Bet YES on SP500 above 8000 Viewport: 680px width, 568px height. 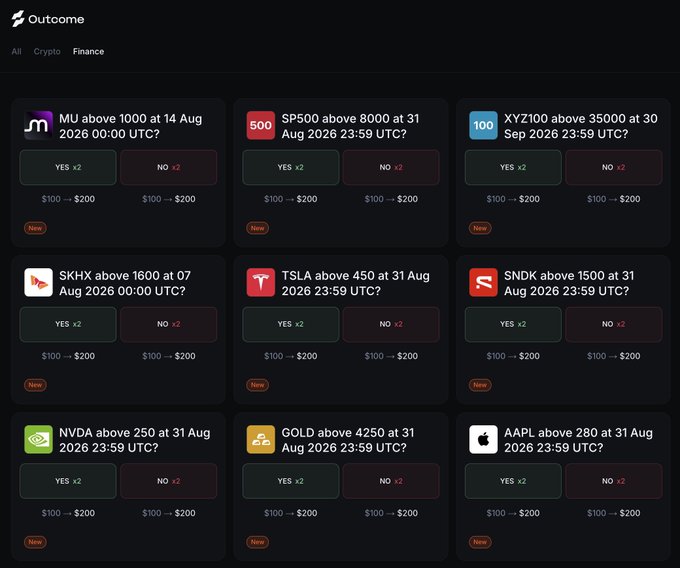tap(291, 167)
